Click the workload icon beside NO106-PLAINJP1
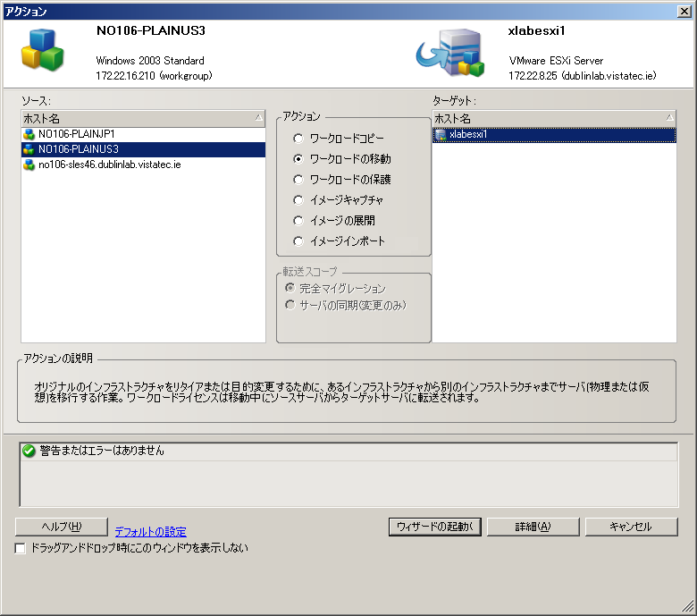697x616 pixels. tap(29, 134)
